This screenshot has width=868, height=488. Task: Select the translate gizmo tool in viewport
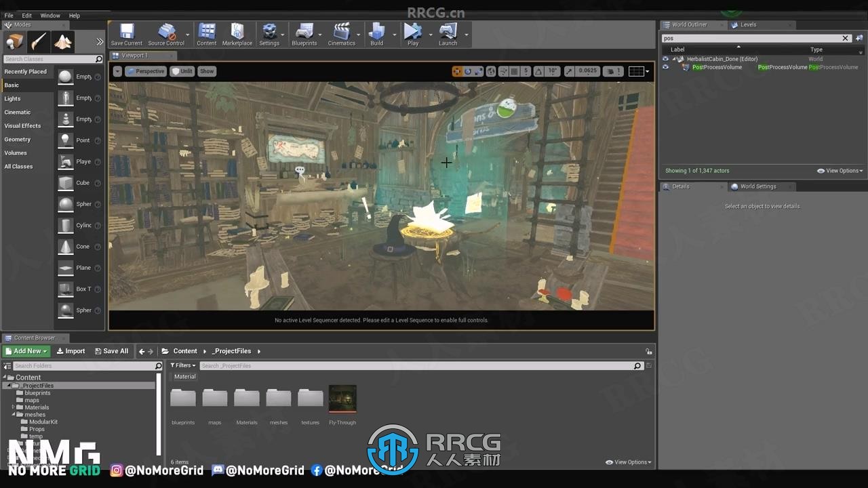tap(457, 71)
